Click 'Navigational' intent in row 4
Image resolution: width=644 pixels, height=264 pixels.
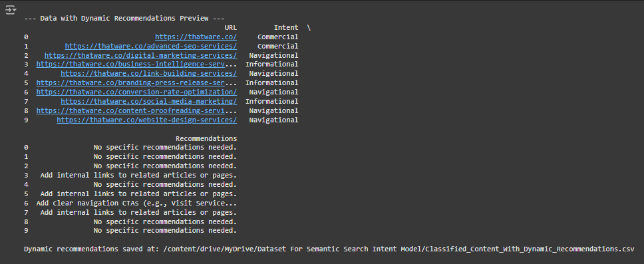tap(273, 74)
